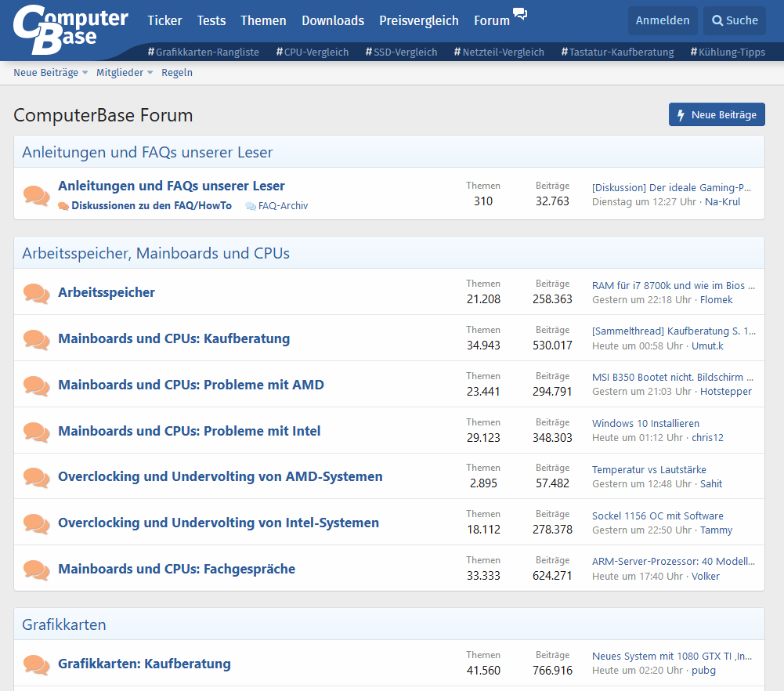Open user profile Flomek

click(x=717, y=299)
